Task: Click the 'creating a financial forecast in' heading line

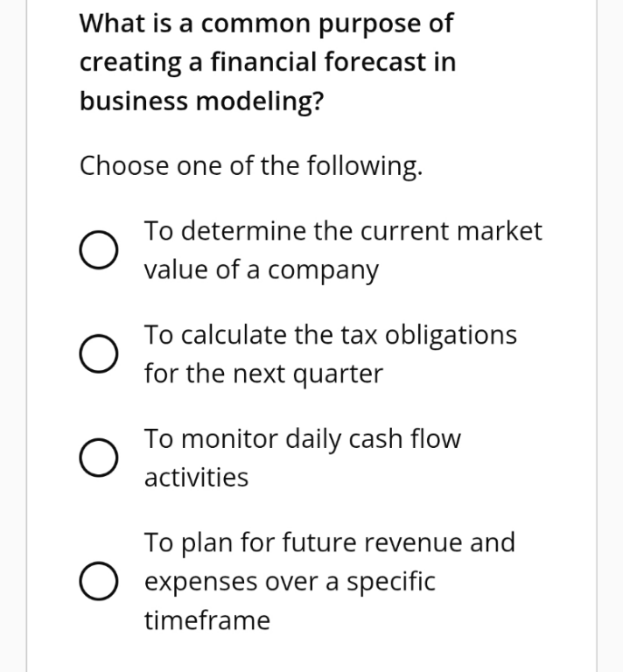Action: point(268,62)
